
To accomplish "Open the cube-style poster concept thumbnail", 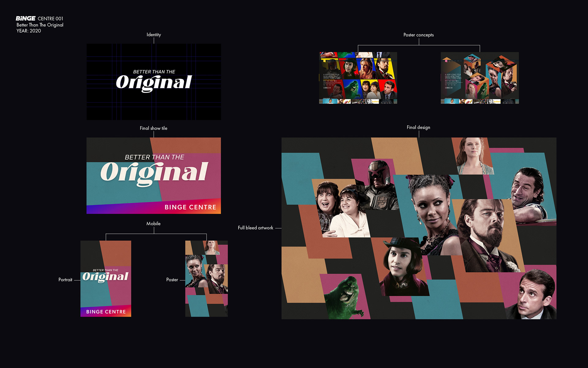I will [480, 78].
